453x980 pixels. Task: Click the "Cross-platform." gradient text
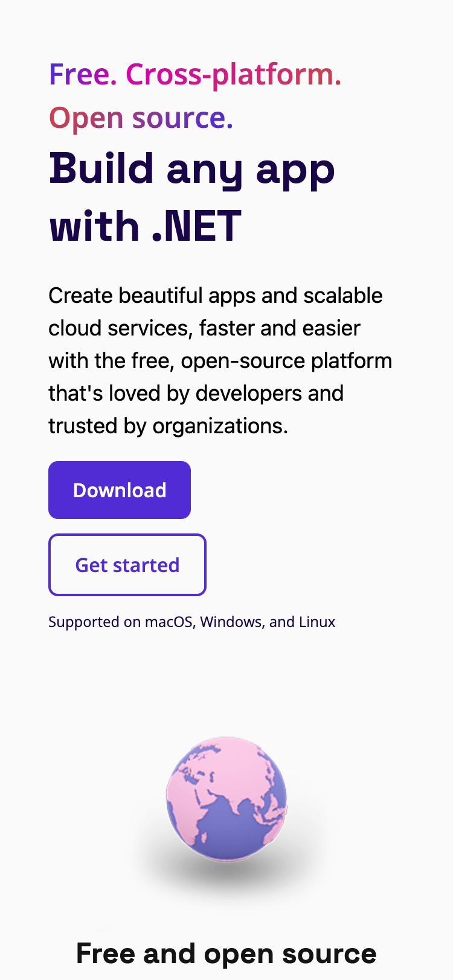click(234, 74)
